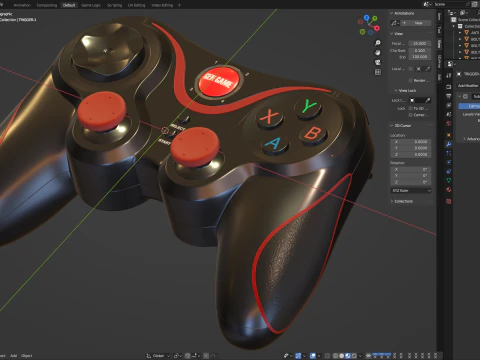Viewport: 480px width, 360px height.
Task: Toggle camera view with the camera gizmo
Action: [378, 62]
